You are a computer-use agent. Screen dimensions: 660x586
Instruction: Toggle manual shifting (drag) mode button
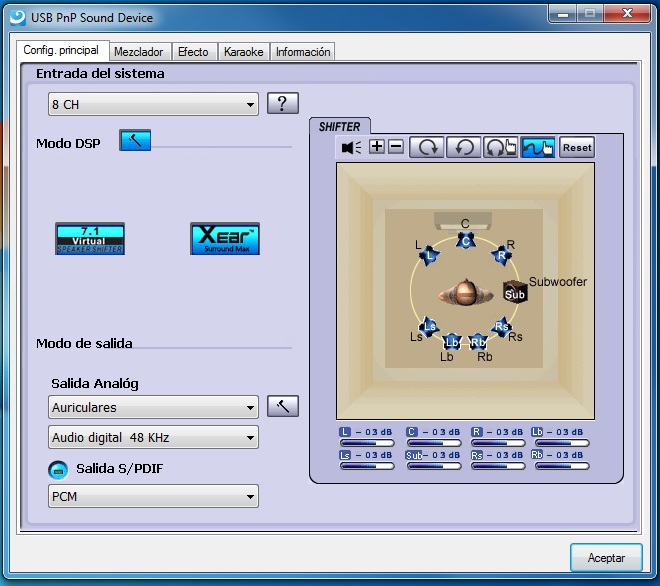coord(538,147)
